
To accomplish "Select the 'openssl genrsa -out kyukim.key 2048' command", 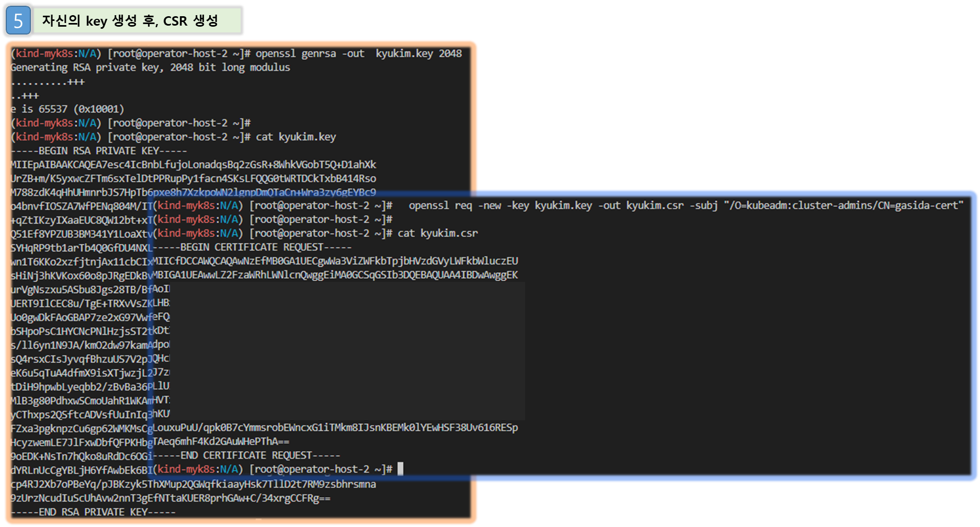I will click(359, 53).
